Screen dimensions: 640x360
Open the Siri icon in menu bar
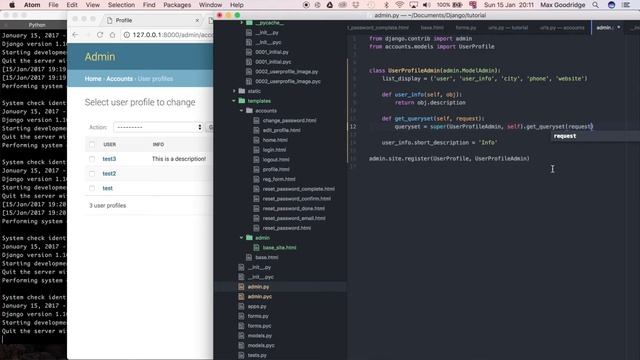pyautogui.click(x=611, y=5)
